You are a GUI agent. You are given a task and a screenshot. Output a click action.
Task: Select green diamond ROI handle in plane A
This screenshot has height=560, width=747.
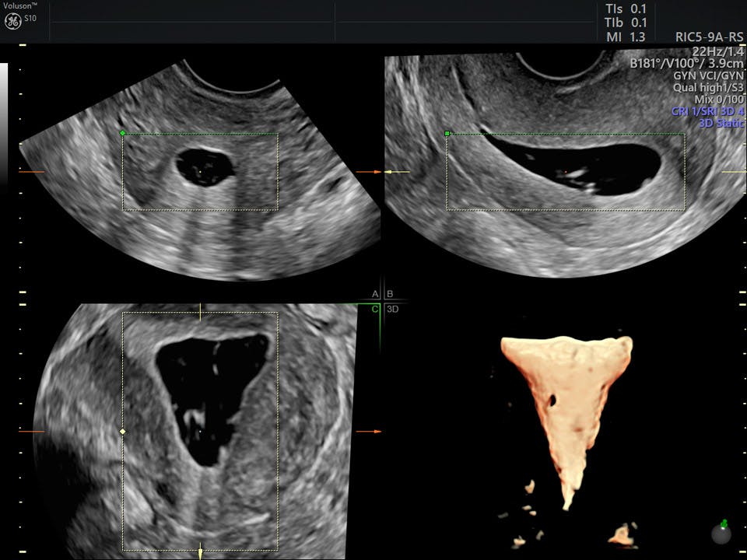tap(123, 133)
